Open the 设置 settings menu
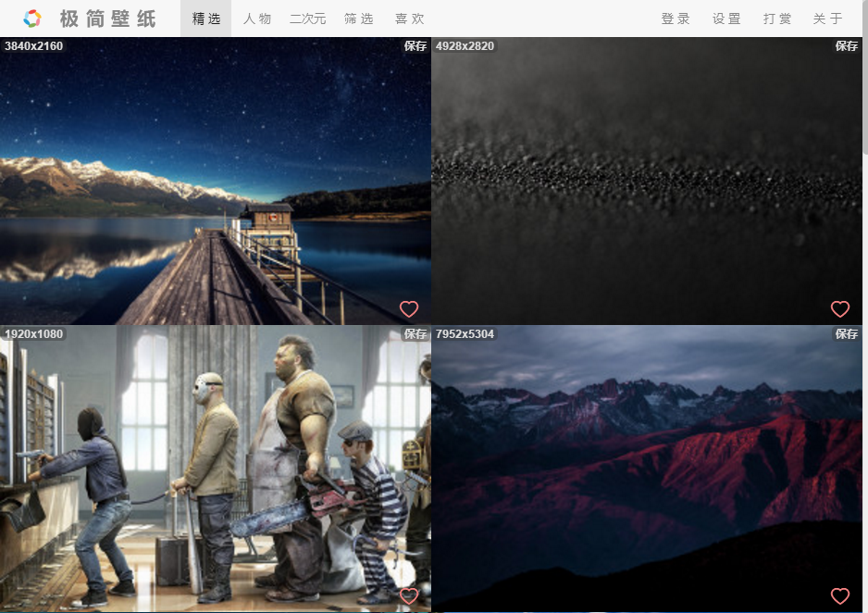Viewport: 868px width, 613px height. tap(726, 19)
